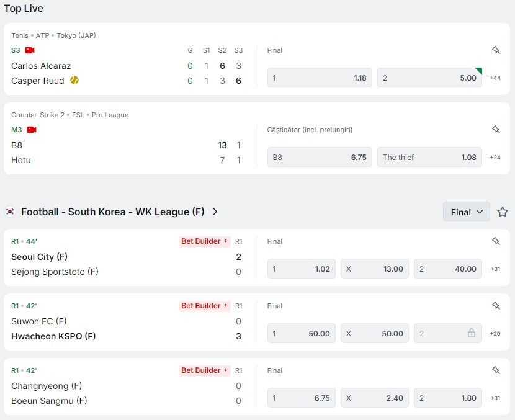
Task: Pin the Alcaraz vs Ruud match
Action: (x=496, y=50)
